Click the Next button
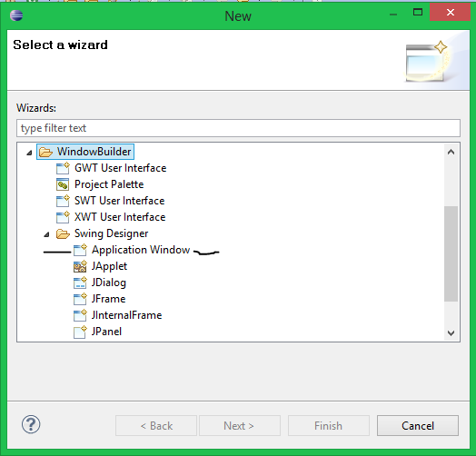The height and width of the screenshot is (456, 476). pyautogui.click(x=240, y=426)
